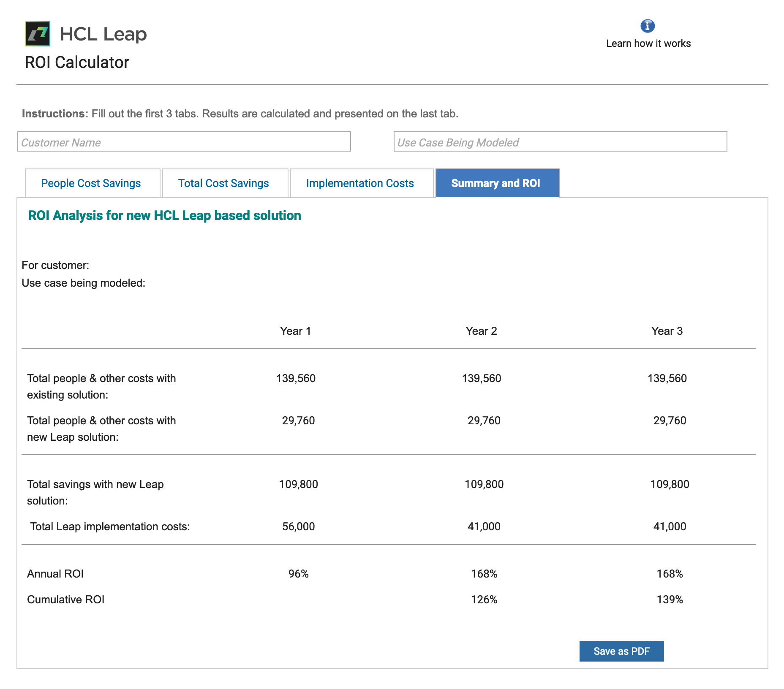Click the ROI Analysis section heading
Image resolution: width=784 pixels, height=689 pixels.
164,215
